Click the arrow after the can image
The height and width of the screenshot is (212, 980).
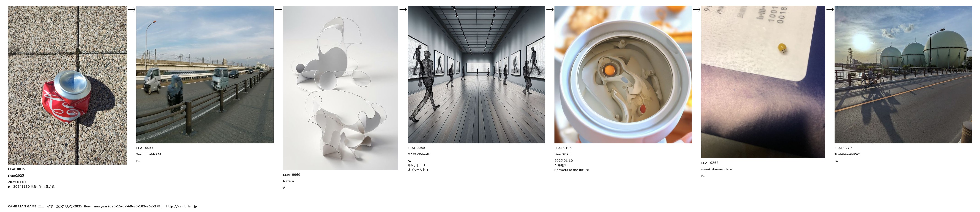[132, 10]
